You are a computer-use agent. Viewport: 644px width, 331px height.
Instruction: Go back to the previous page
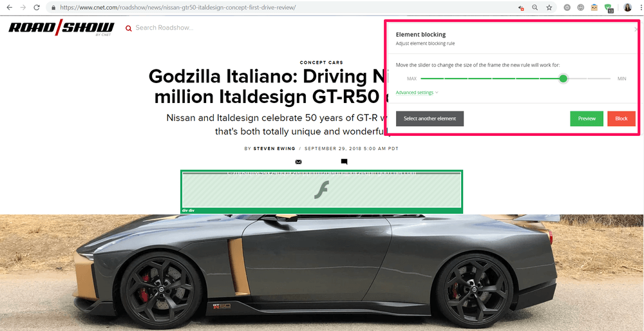[x=10, y=7]
